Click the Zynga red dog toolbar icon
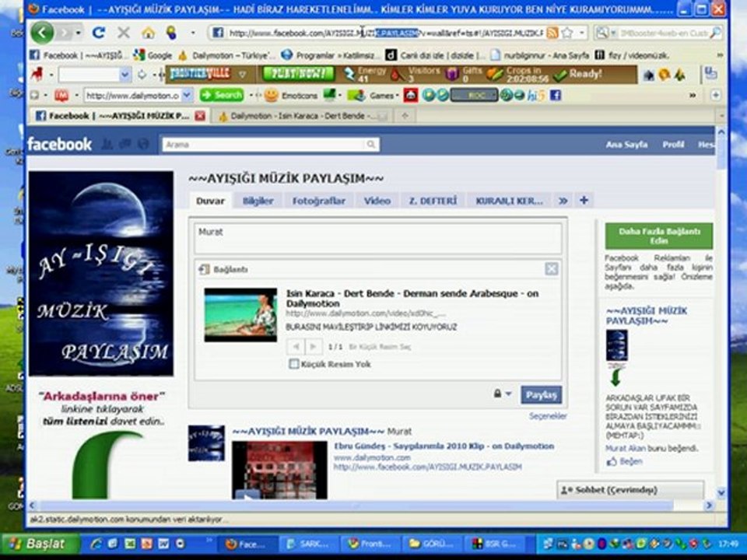747x560 pixels. click(x=37, y=74)
